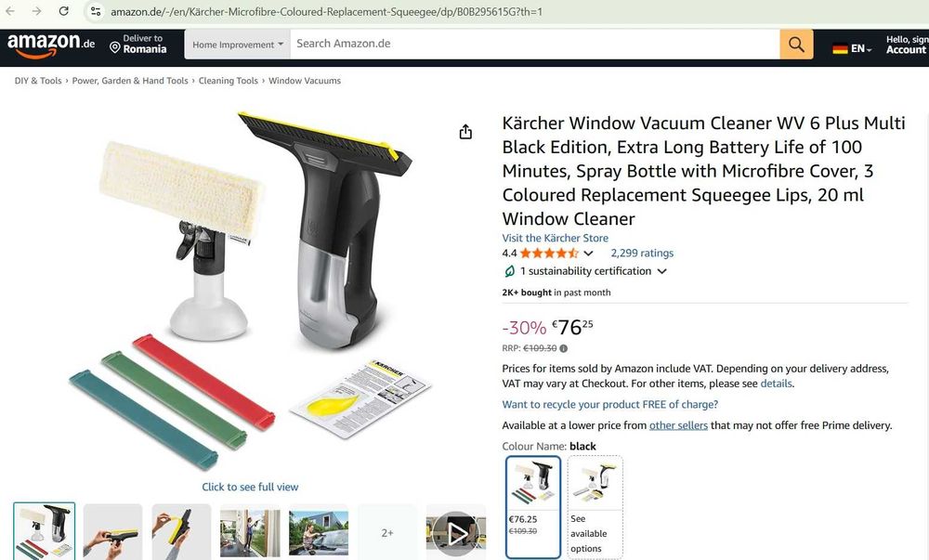Click Deliver to Romania location pin
Viewport: 929px width, 560px height.
coord(115,48)
